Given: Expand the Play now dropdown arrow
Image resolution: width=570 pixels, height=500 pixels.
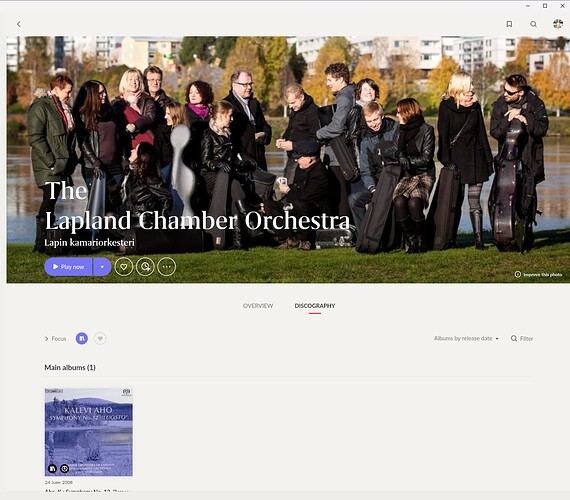Looking at the screenshot, I should coord(102,267).
